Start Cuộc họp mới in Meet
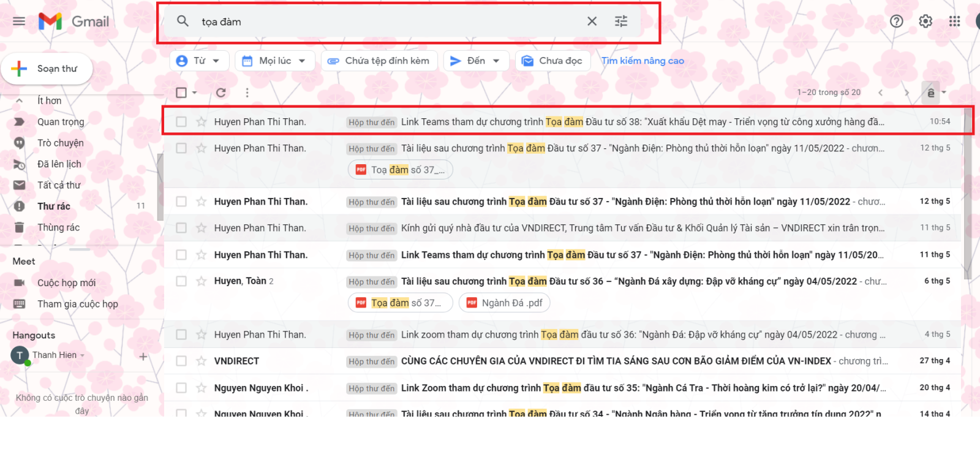Screen dimensions: 980x462 click(x=66, y=282)
